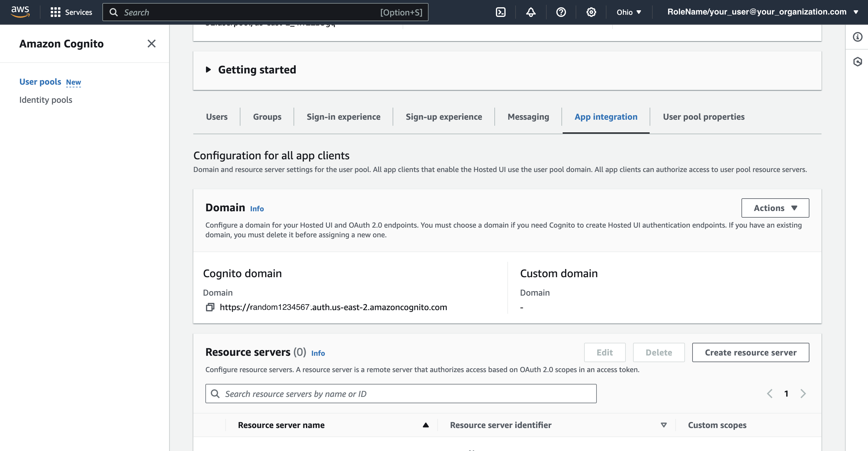Switch to the Messaging tab
Viewport: 868px width, 451px height.
click(528, 117)
